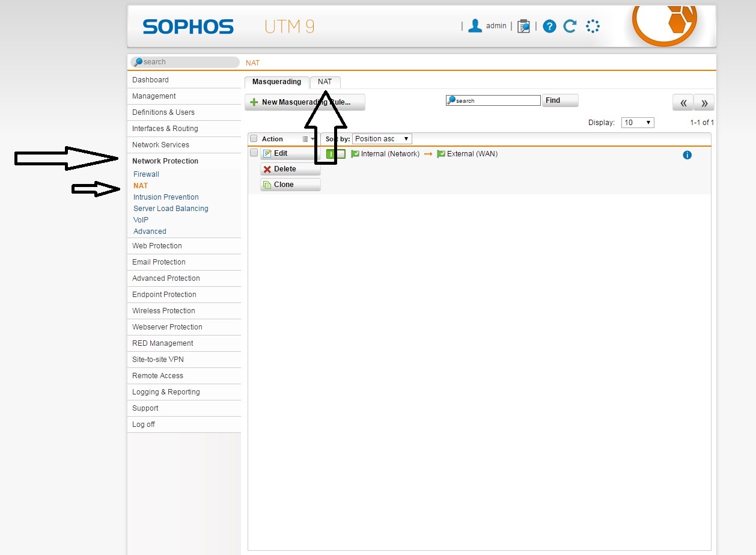Image resolution: width=756 pixels, height=555 pixels.
Task: Click the reload refresh arrow icon
Action: click(x=570, y=26)
